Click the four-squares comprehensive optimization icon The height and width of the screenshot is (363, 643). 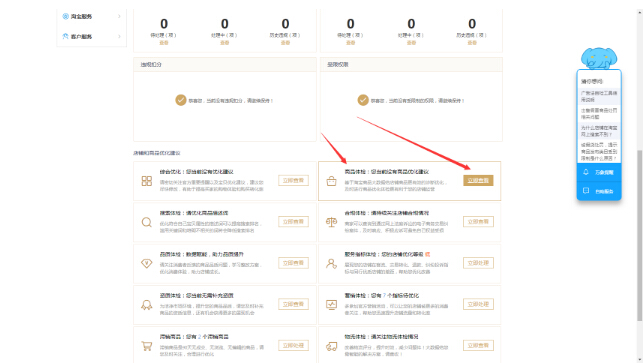pos(146,181)
